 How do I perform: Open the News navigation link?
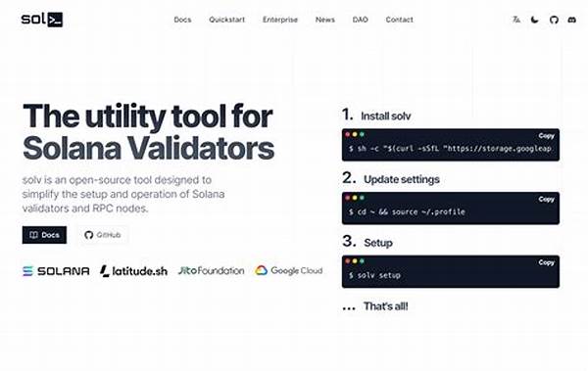point(325,20)
